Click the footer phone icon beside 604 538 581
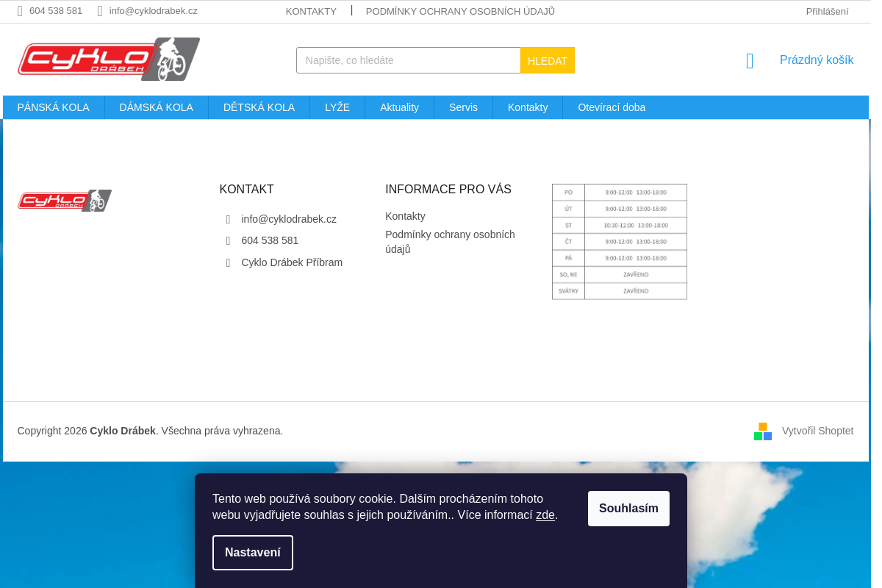 point(228,240)
